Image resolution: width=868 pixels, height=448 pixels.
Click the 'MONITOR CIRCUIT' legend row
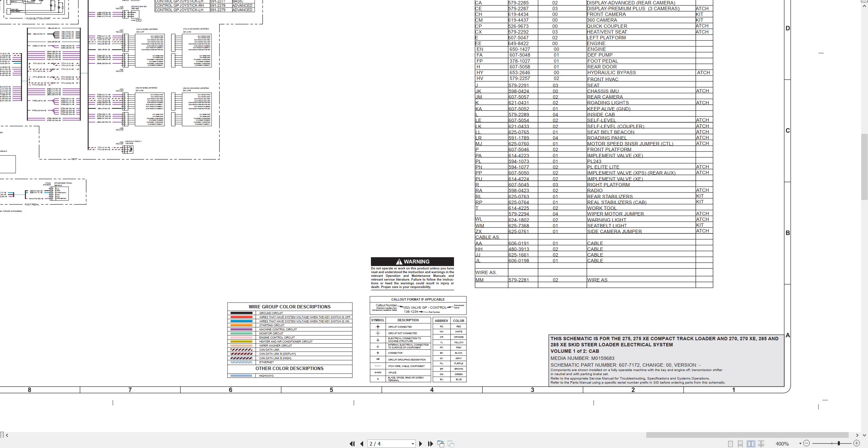pos(290,333)
